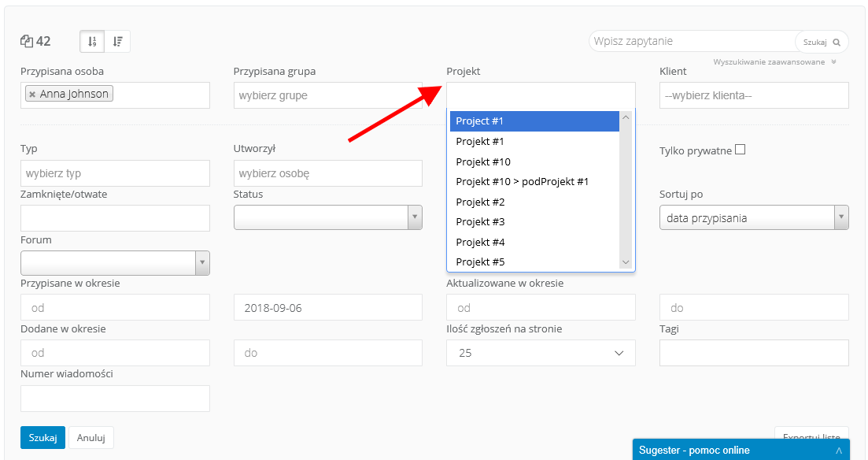Open the Status dropdown
The image size is (868, 460).
327,217
